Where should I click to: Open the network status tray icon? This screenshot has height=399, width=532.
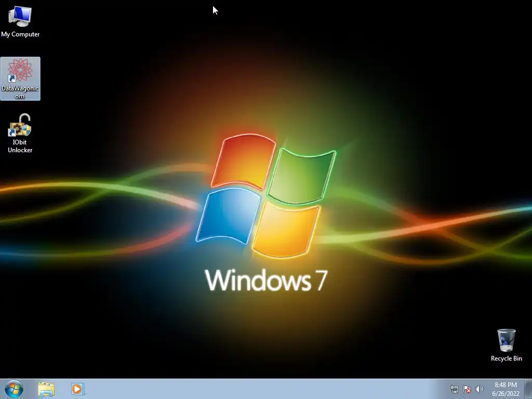pyautogui.click(x=454, y=389)
